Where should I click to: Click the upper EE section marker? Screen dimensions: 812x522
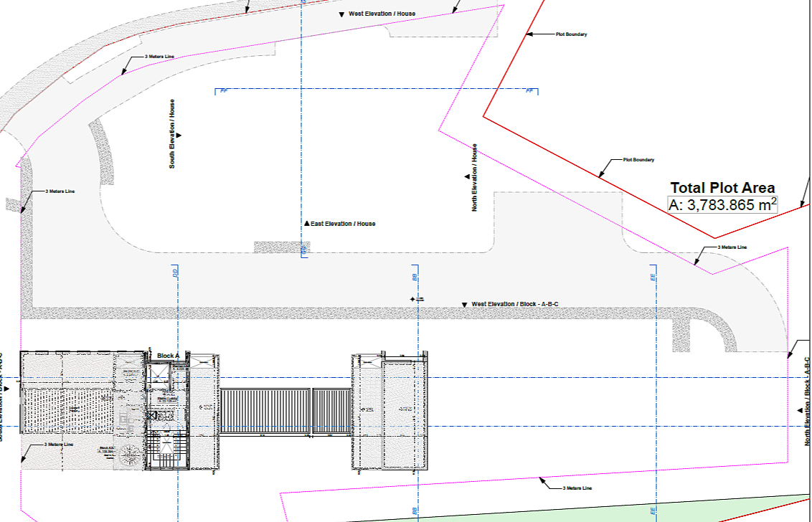click(653, 277)
